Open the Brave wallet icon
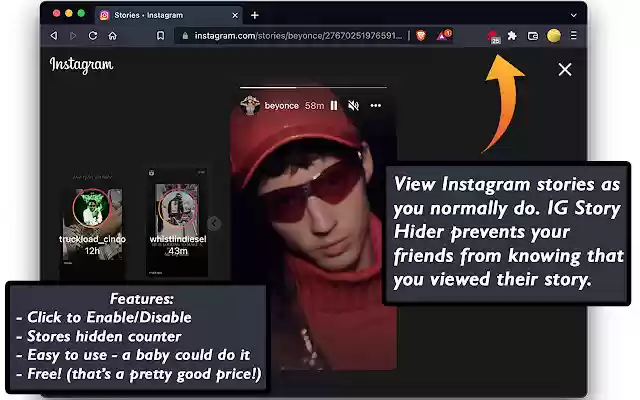The height and width of the screenshot is (400, 640). click(533, 36)
